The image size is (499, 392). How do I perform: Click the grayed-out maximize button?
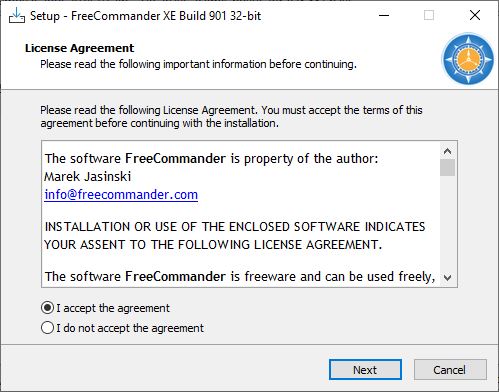tap(429, 15)
